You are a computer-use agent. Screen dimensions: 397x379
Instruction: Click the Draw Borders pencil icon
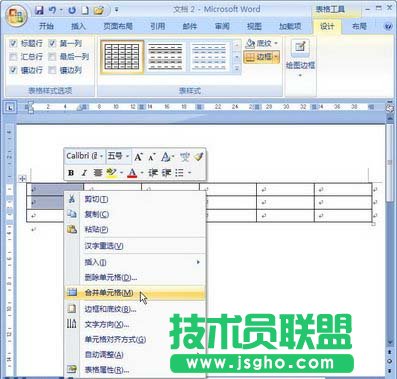(300, 47)
